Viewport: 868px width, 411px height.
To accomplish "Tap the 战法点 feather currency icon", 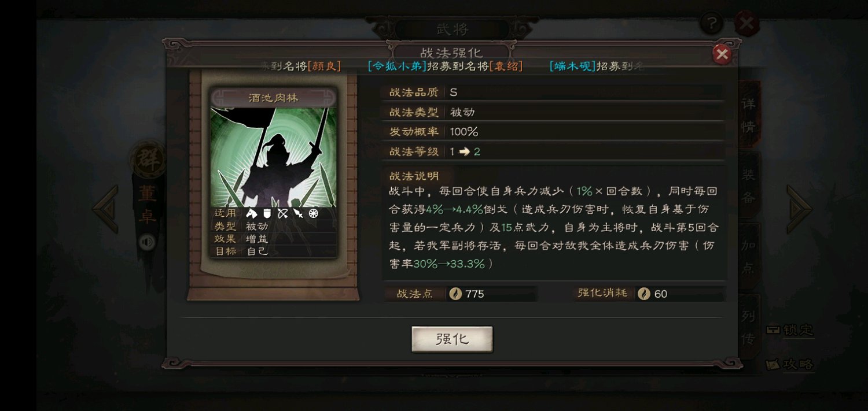I will [x=455, y=294].
